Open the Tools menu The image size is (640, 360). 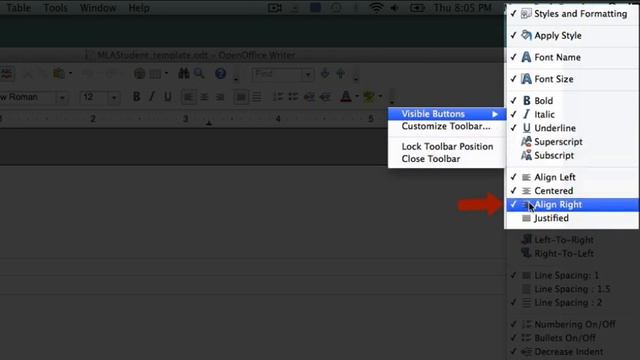(x=56, y=8)
